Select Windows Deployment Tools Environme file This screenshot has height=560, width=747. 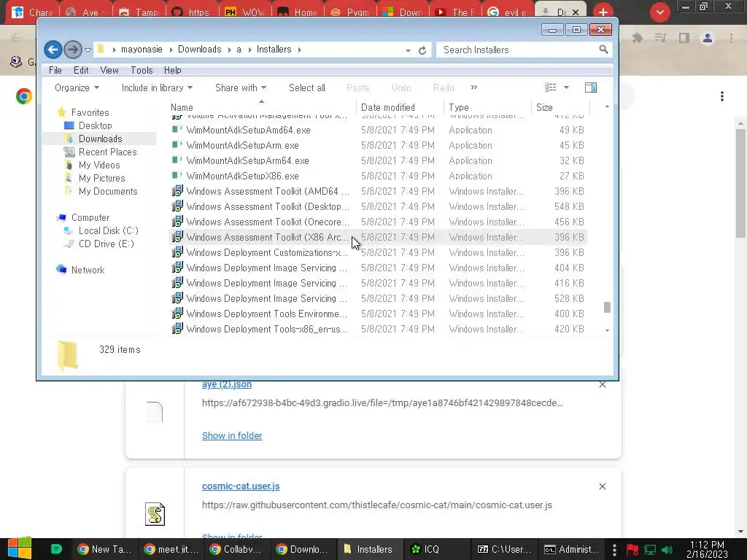(x=379, y=314)
